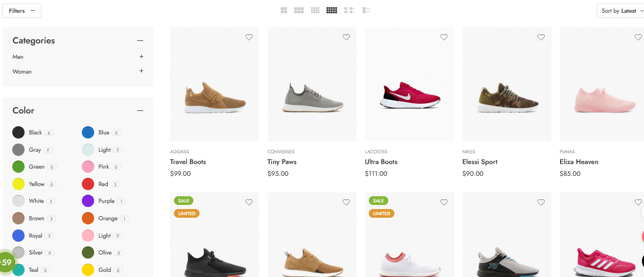
Task: Switch to single-column list view
Action: [366, 10]
